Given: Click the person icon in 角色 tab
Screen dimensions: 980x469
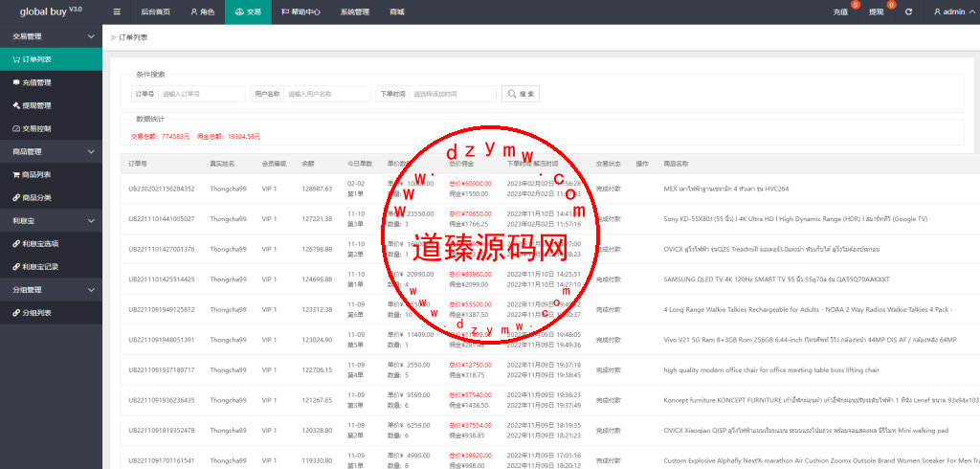Looking at the screenshot, I should [194, 11].
